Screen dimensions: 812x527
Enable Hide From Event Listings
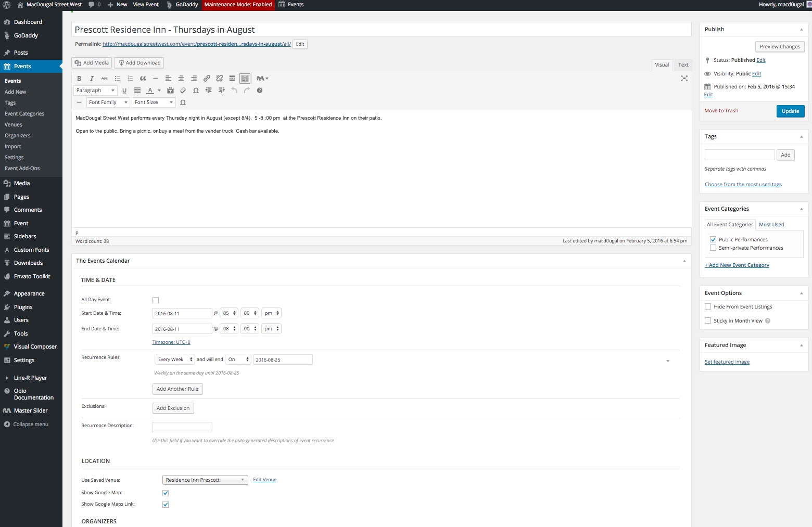(708, 306)
